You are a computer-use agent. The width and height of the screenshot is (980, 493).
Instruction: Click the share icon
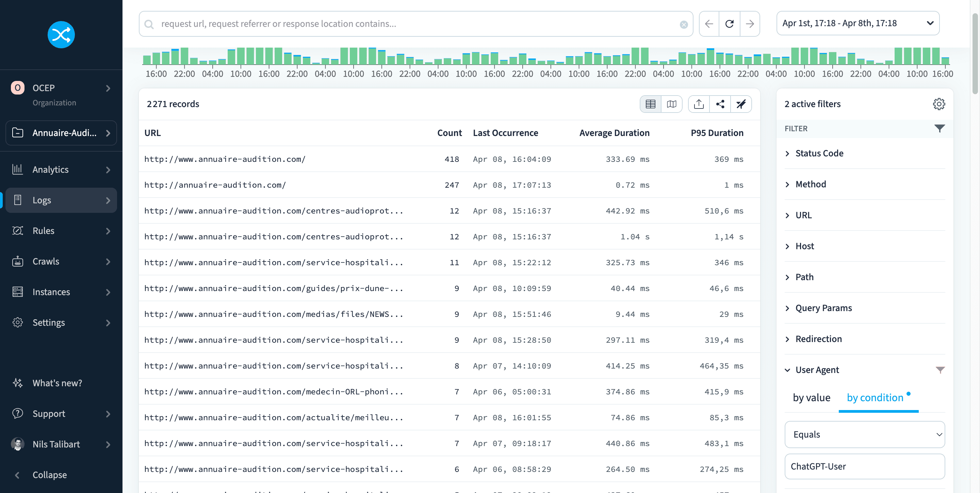tap(720, 104)
